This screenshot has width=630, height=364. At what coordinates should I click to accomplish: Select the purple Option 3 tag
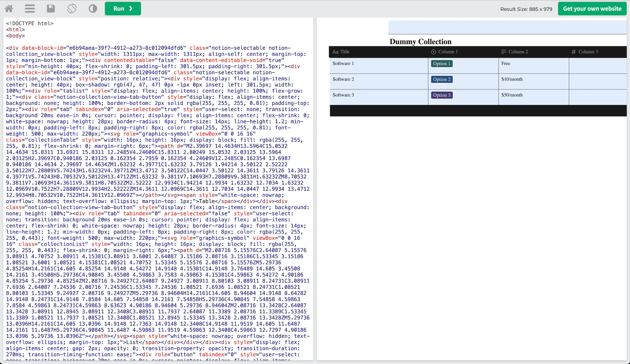442,95
